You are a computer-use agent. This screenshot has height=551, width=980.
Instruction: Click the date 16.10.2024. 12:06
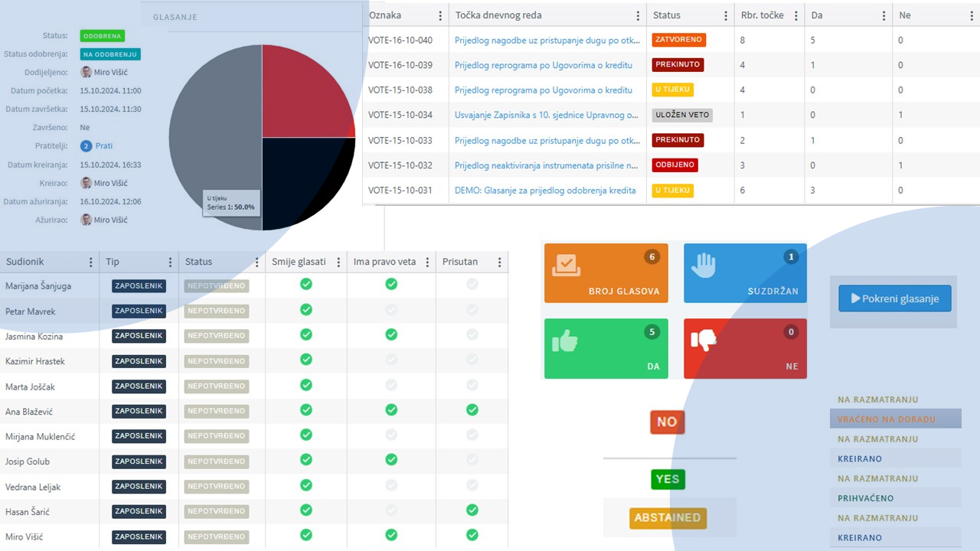[110, 201]
